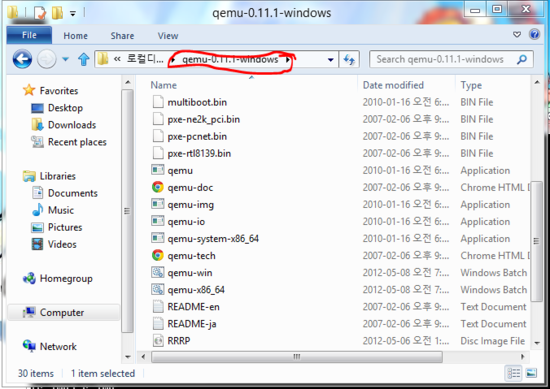Select the qemu application icon

pyautogui.click(x=158, y=170)
